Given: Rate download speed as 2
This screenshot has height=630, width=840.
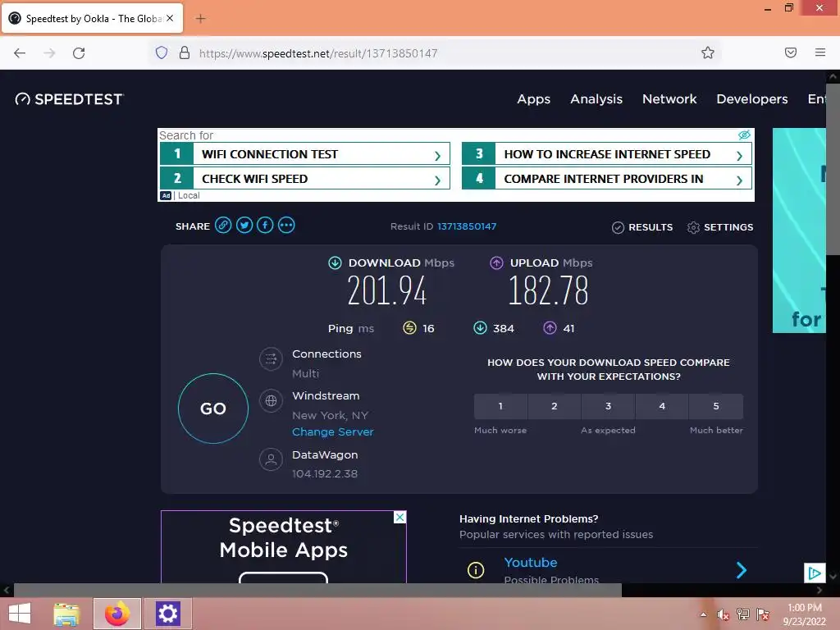Looking at the screenshot, I should [555, 406].
